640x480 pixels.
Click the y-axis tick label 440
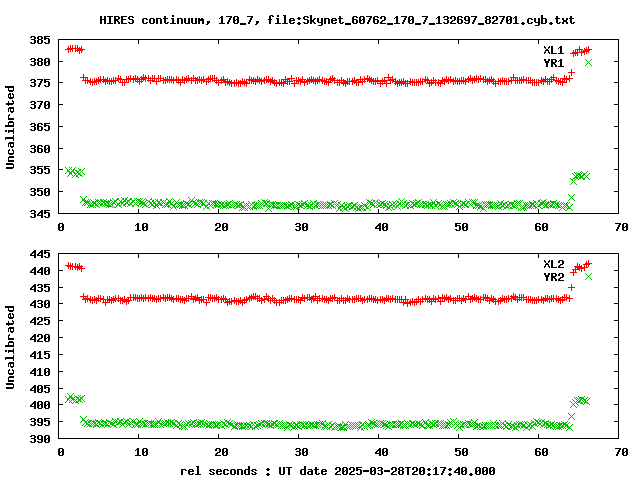(x=40, y=271)
